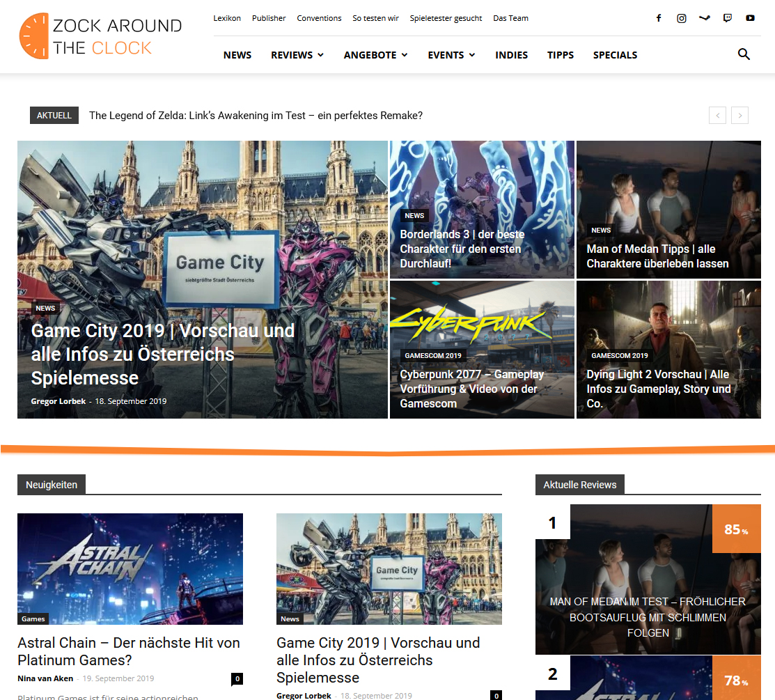This screenshot has width=775, height=700.
Task: Open the Indies menu item
Action: pos(512,55)
